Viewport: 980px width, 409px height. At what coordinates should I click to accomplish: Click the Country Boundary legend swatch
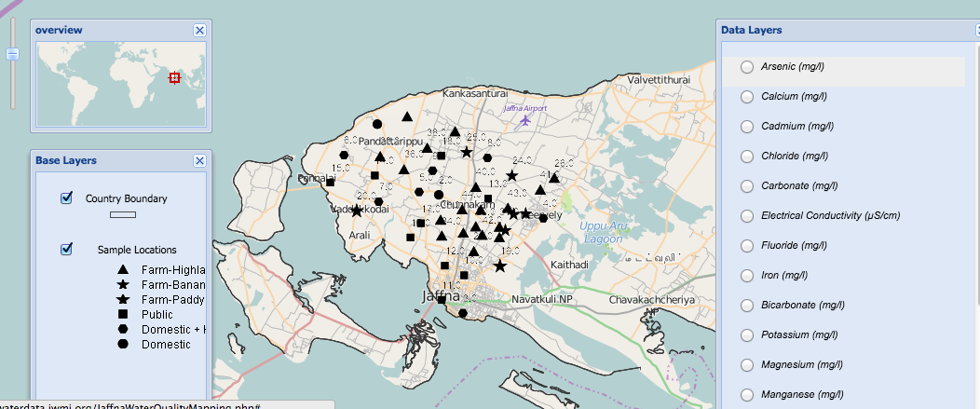tap(123, 215)
